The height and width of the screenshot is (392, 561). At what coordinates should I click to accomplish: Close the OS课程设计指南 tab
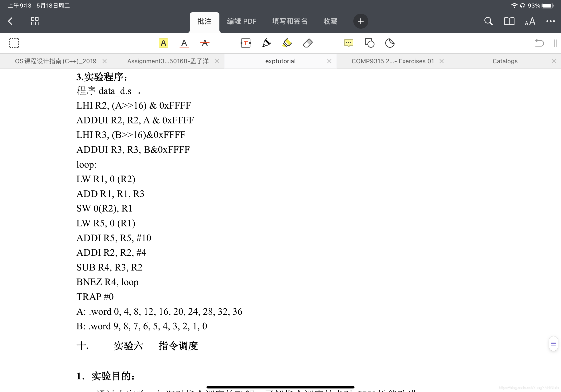tap(105, 61)
